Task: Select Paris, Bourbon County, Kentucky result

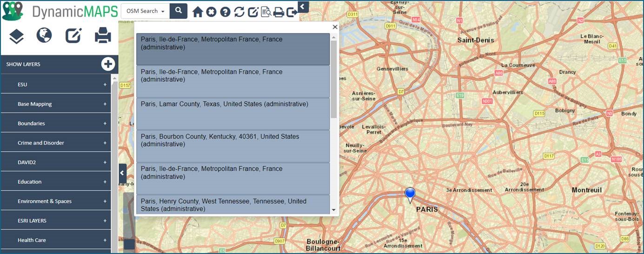Action: tap(233, 146)
